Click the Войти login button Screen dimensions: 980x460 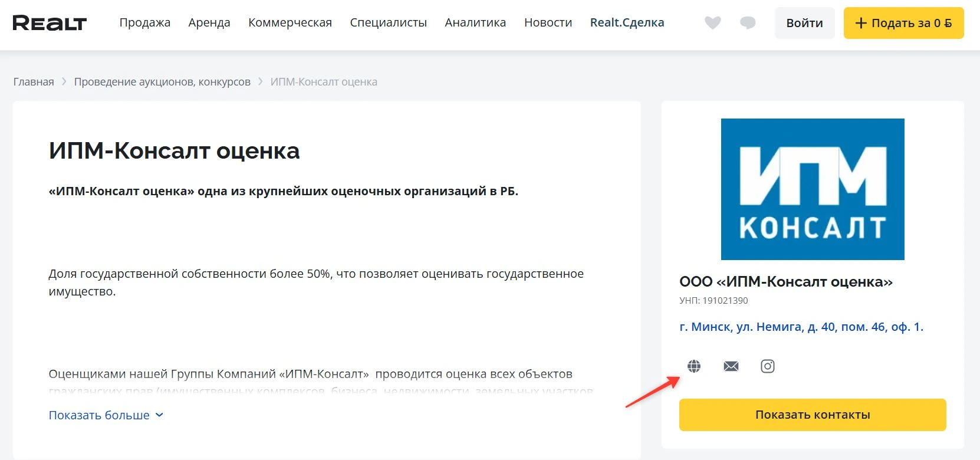click(x=805, y=23)
